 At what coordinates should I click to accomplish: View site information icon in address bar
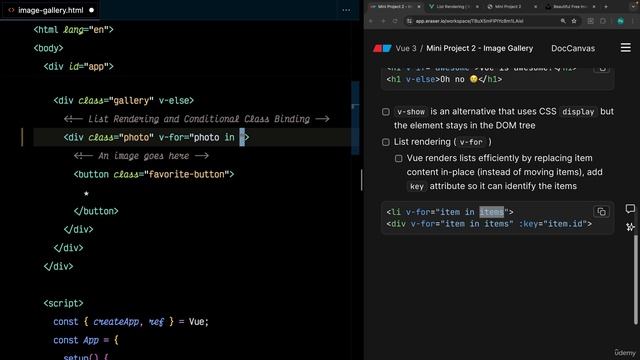tap(409, 21)
